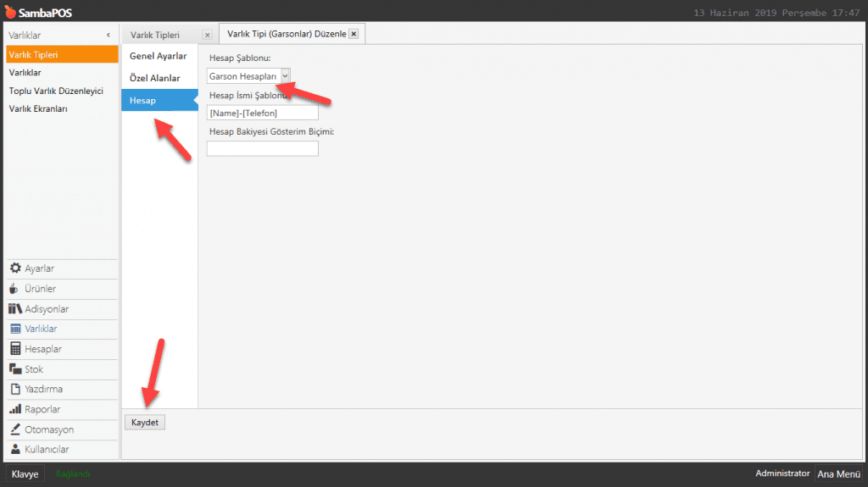Image resolution: width=868 pixels, height=487 pixels.
Task: Click the Raporlar bar chart icon
Action: click(15, 410)
